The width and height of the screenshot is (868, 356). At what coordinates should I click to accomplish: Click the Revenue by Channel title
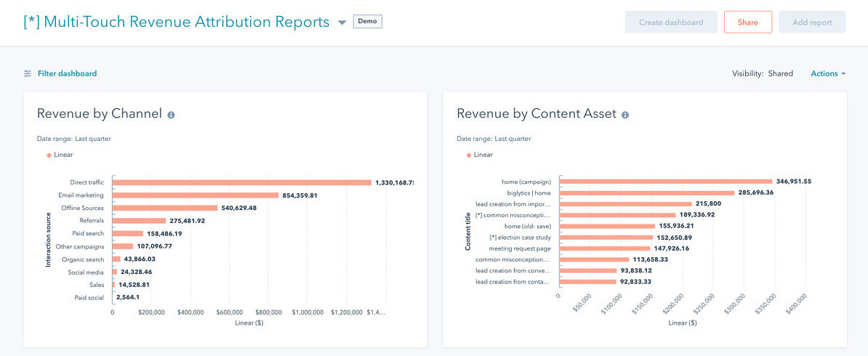pos(99,114)
